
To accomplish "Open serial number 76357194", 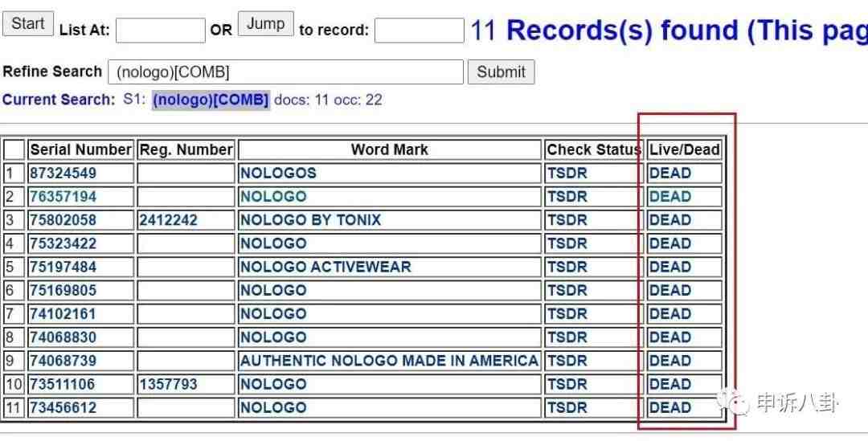I will pyautogui.click(x=63, y=197).
